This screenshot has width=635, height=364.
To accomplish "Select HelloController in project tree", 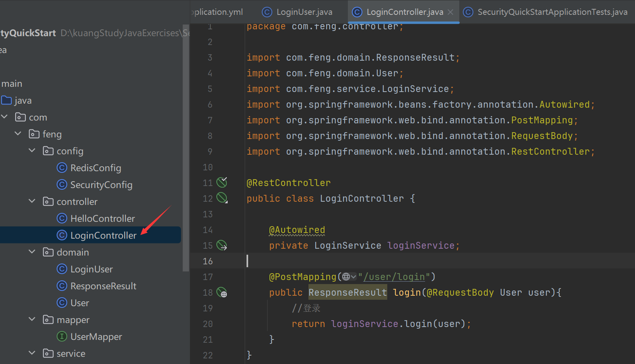I will [x=103, y=218].
